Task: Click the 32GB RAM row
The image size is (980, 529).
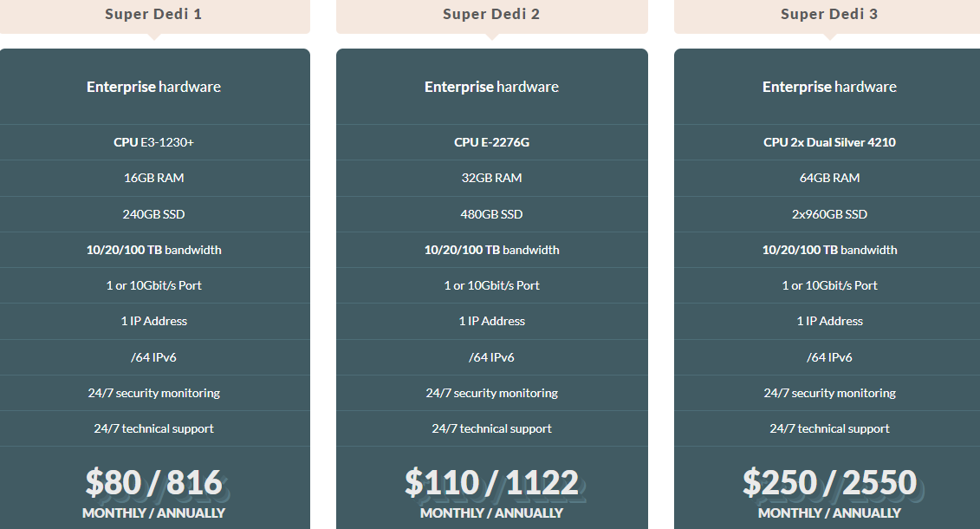Action: pos(491,178)
